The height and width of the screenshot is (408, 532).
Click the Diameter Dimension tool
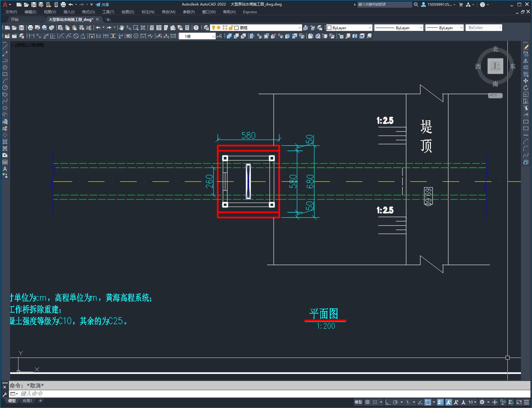(76, 36)
